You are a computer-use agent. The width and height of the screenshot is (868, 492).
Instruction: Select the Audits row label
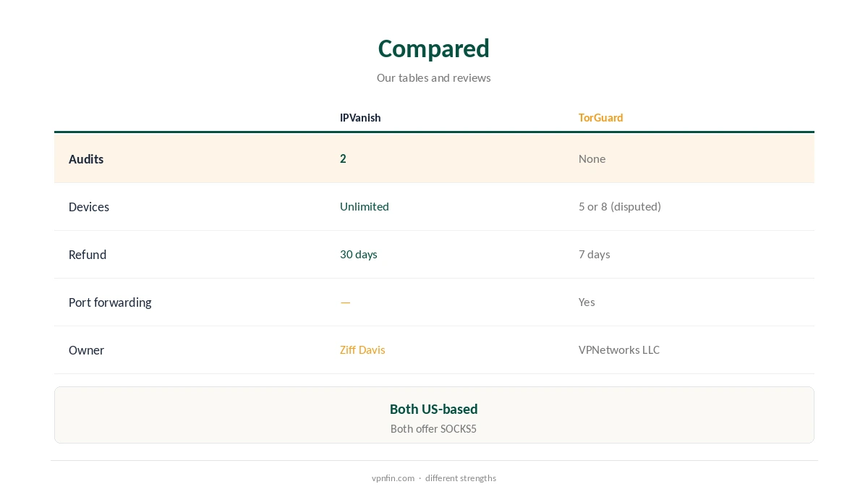pos(86,159)
